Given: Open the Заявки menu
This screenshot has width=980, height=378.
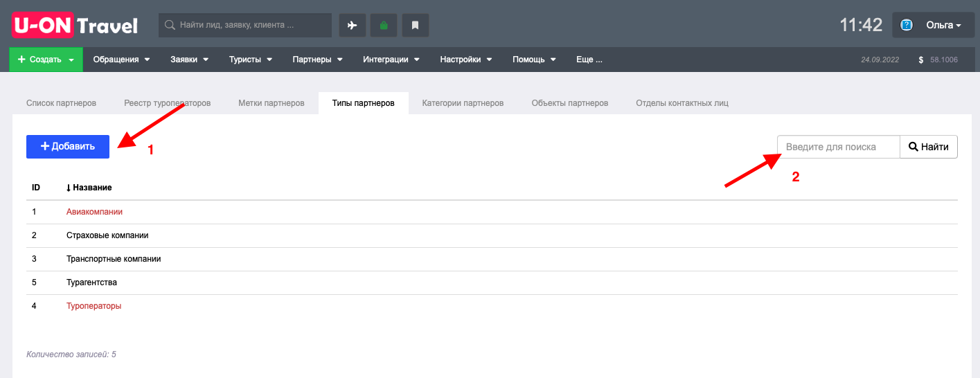Looking at the screenshot, I should [x=189, y=60].
